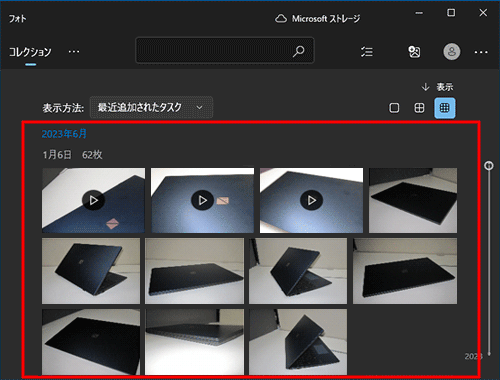The width and height of the screenshot is (500, 380).
Task: Open the second photo in the bottom row, a laptop edge side view
Action: click(194, 342)
